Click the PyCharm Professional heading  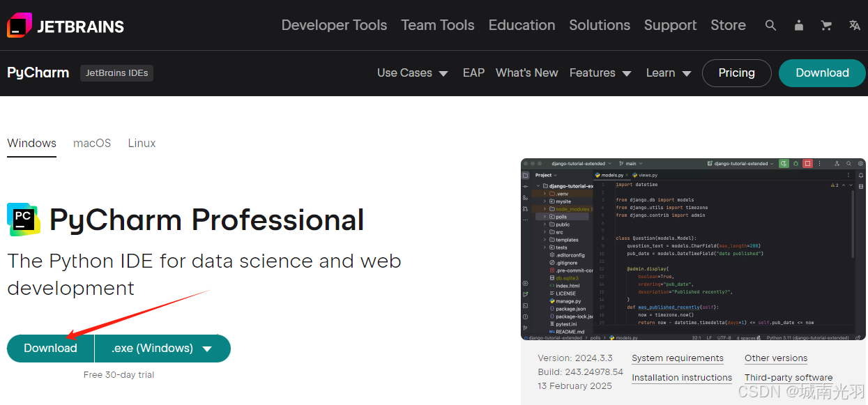[207, 220]
